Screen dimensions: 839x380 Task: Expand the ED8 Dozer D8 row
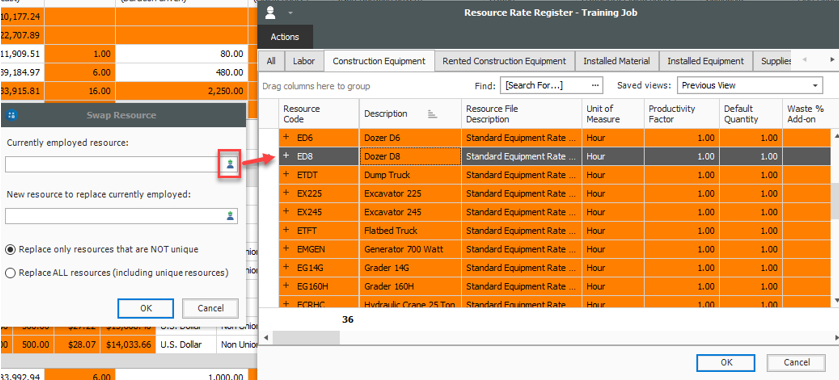(x=286, y=156)
